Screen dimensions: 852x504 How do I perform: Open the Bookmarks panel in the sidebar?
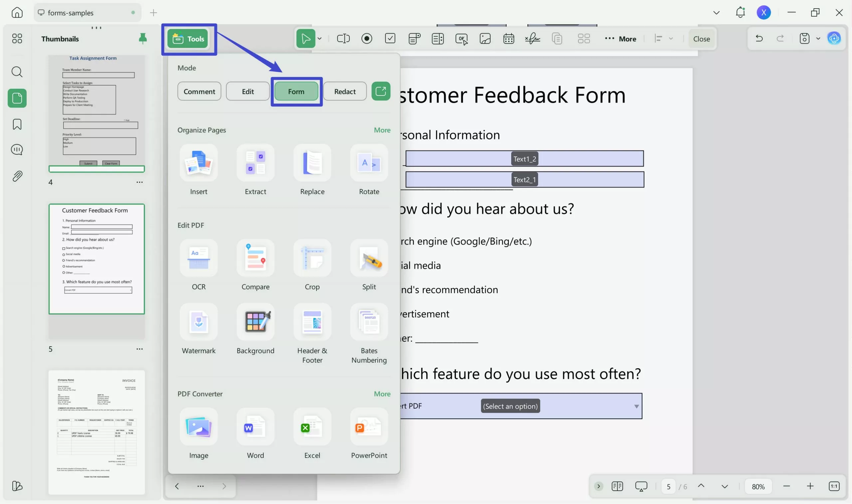17,124
